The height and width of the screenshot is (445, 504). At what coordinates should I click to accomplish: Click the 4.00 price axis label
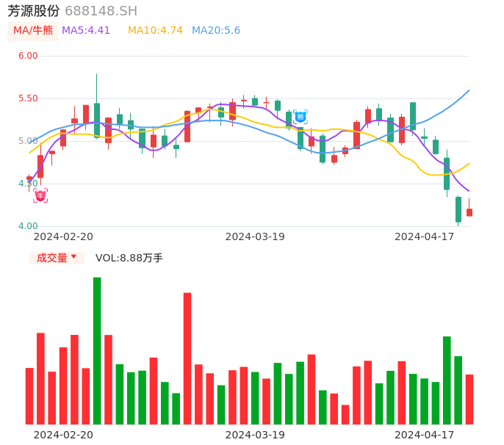[x=28, y=226]
